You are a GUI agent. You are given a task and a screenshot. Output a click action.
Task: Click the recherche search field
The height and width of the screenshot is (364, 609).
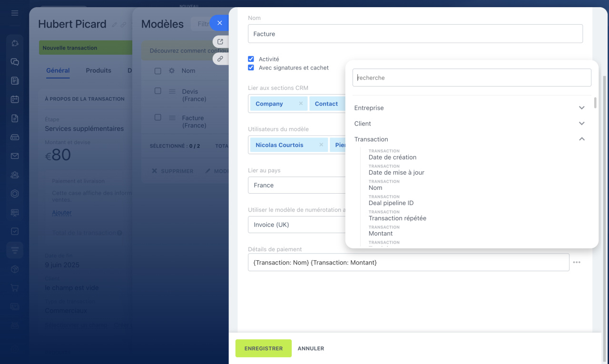[471, 78]
